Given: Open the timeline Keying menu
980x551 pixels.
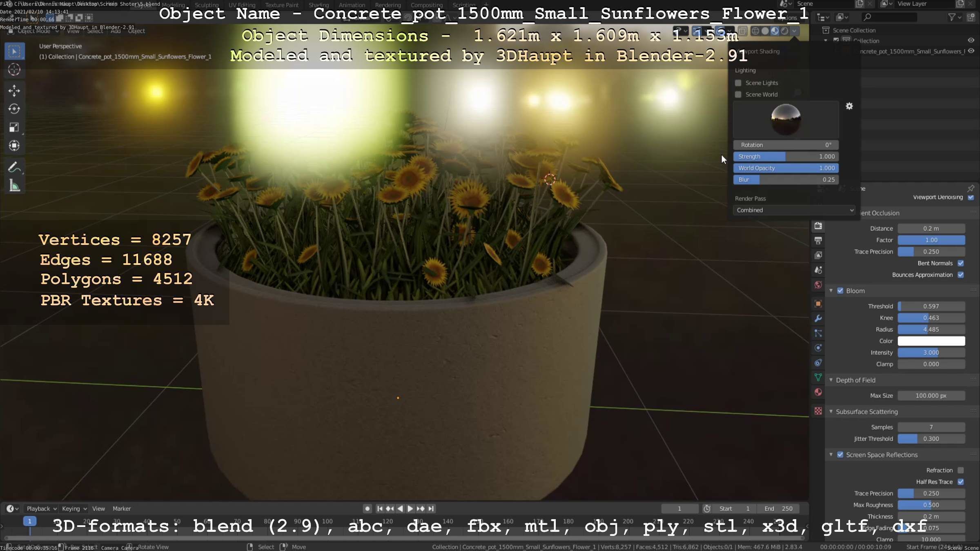Looking at the screenshot, I should point(74,509).
